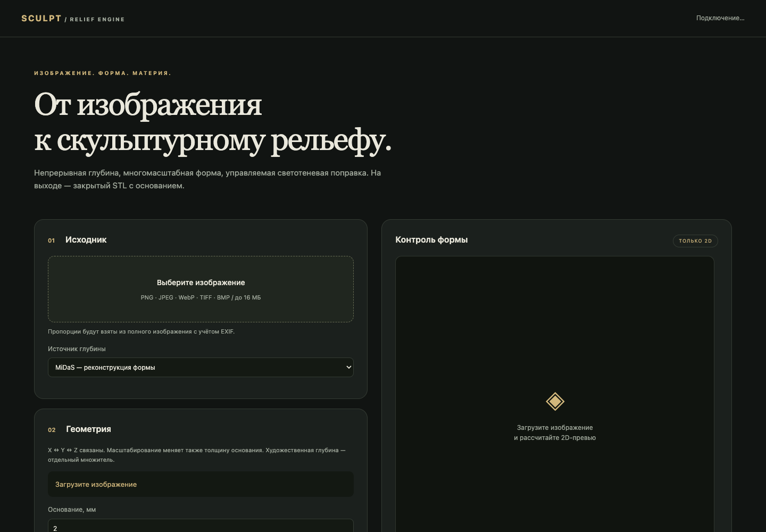This screenshot has height=532, width=766.
Task: Open the depth source dropdown MiDaS
Action: point(201,367)
